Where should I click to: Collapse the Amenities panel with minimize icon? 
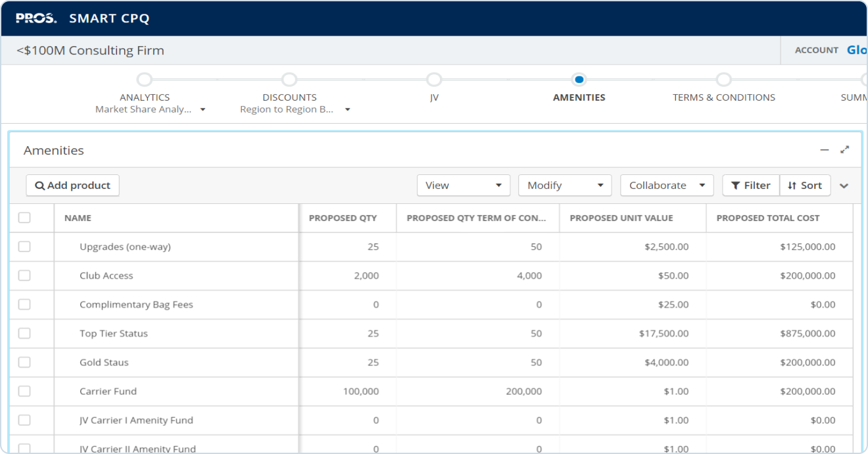click(824, 150)
